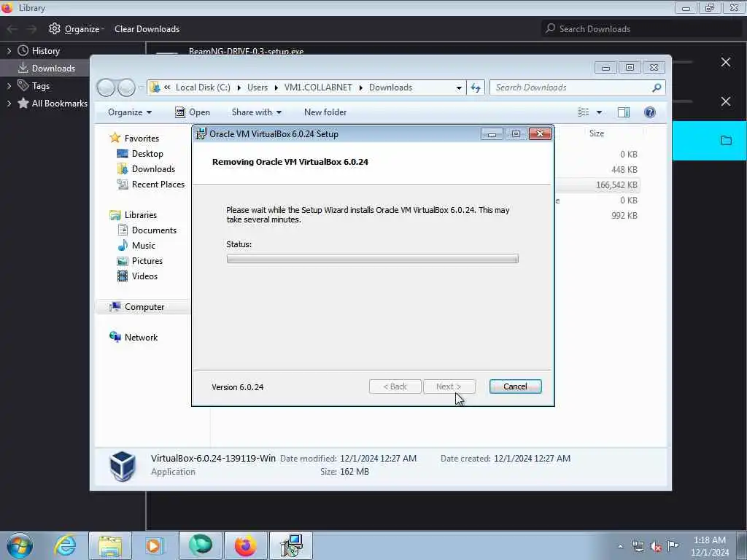
Task: Select the 448 KB file row
Action: (x=598, y=169)
